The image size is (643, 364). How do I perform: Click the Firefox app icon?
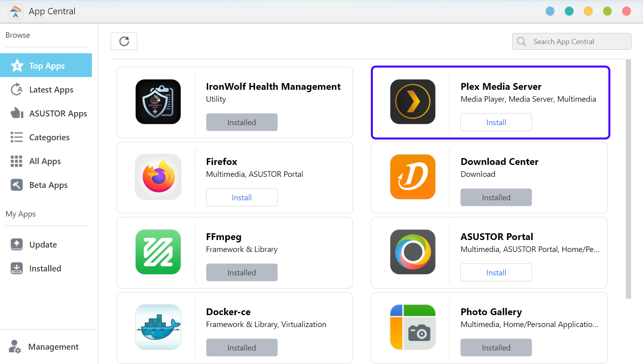coord(158,177)
